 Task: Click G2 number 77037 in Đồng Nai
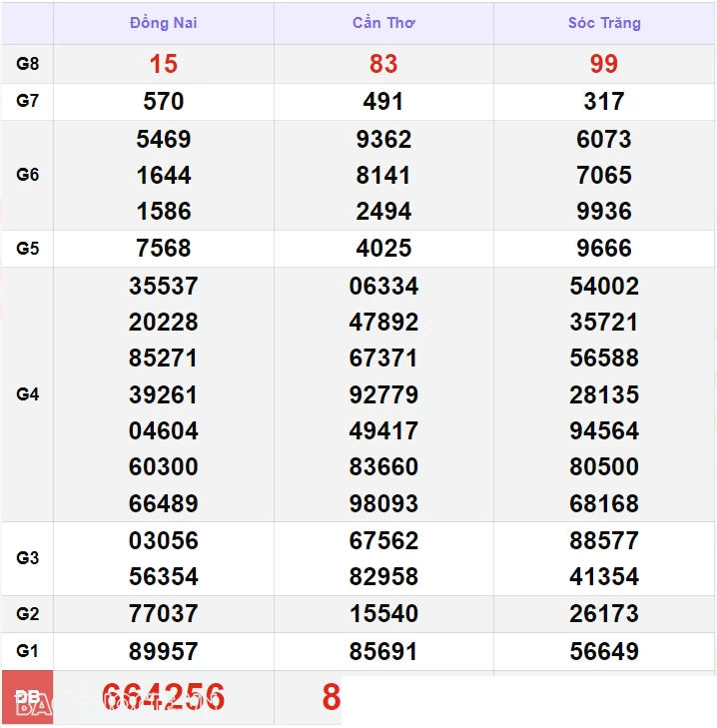tap(163, 614)
